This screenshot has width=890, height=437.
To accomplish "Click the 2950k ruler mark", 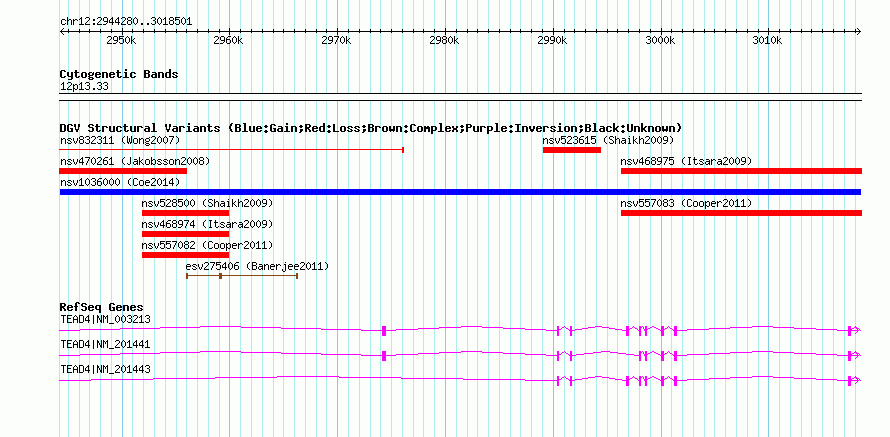I will (x=121, y=41).
